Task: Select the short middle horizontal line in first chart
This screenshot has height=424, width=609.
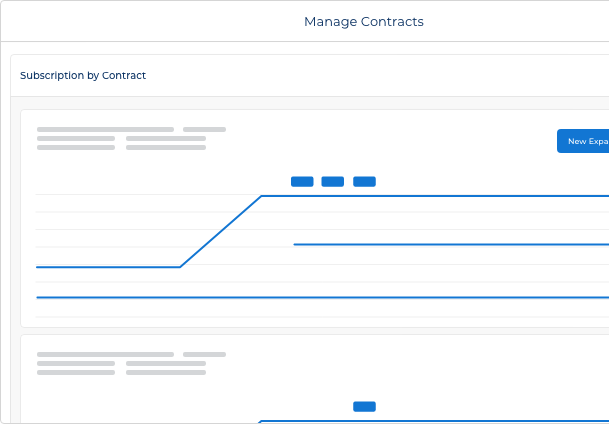Action: 450,244
